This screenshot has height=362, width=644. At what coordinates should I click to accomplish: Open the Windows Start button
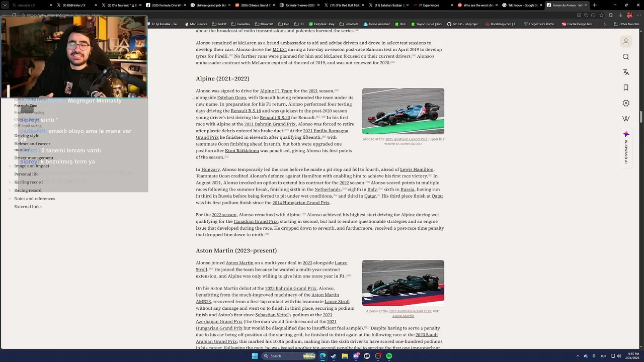[255, 356]
